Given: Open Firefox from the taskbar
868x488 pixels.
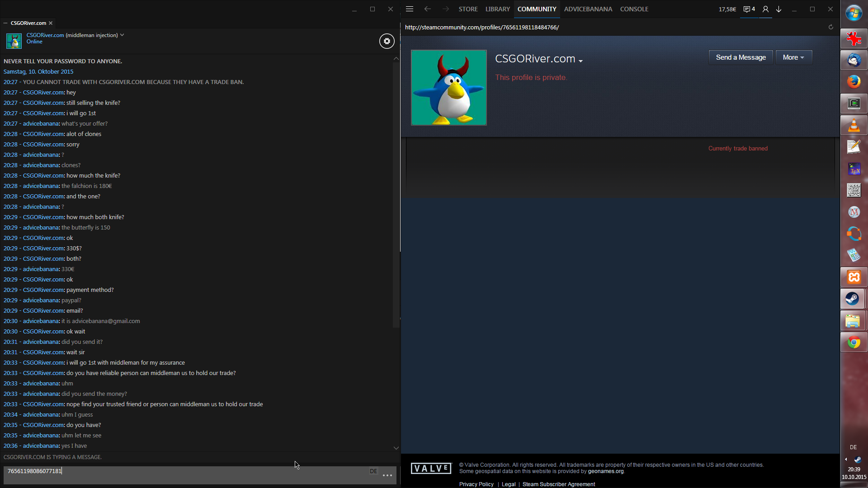Looking at the screenshot, I should 854,82.
